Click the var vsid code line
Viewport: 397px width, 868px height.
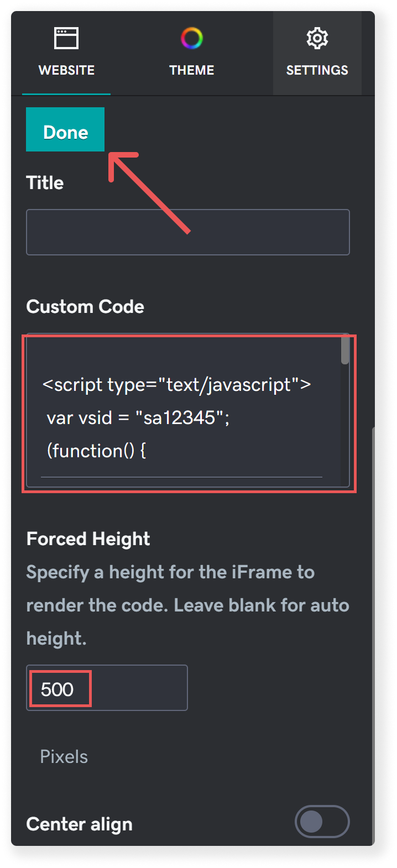(x=138, y=417)
